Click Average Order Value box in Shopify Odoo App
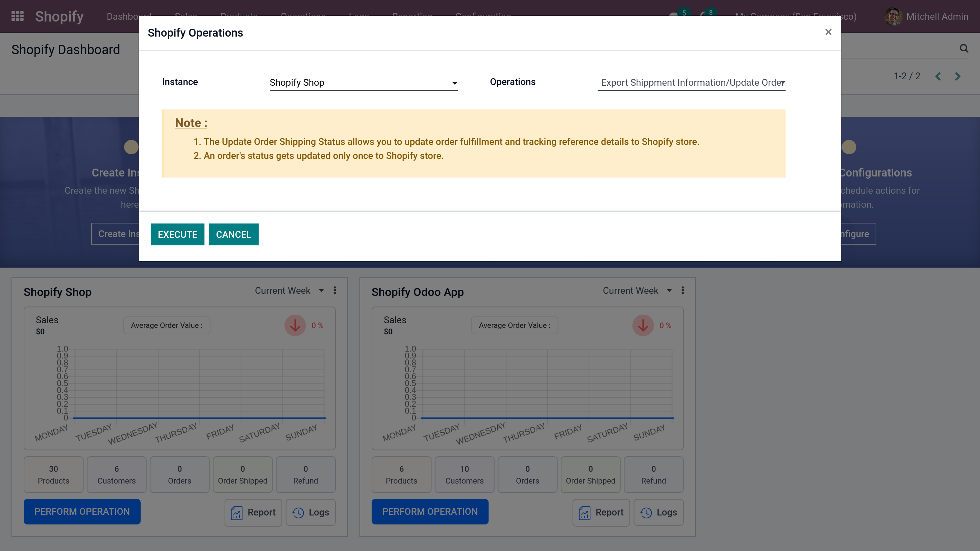Screen dimensions: 980x551 point(514,325)
